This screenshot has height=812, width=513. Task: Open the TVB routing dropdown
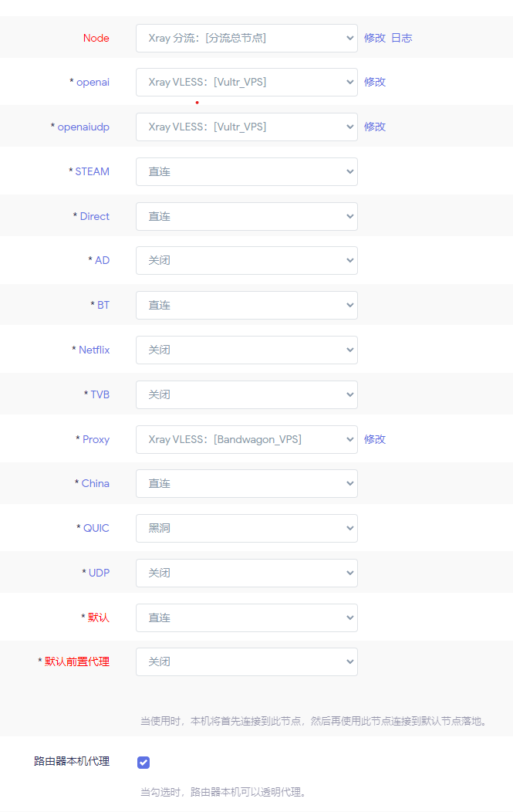246,394
